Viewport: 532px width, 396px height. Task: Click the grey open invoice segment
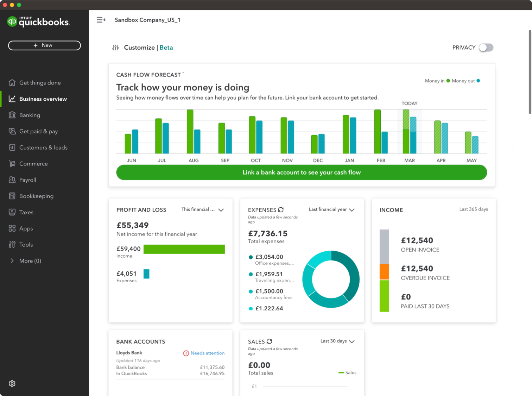(x=384, y=247)
